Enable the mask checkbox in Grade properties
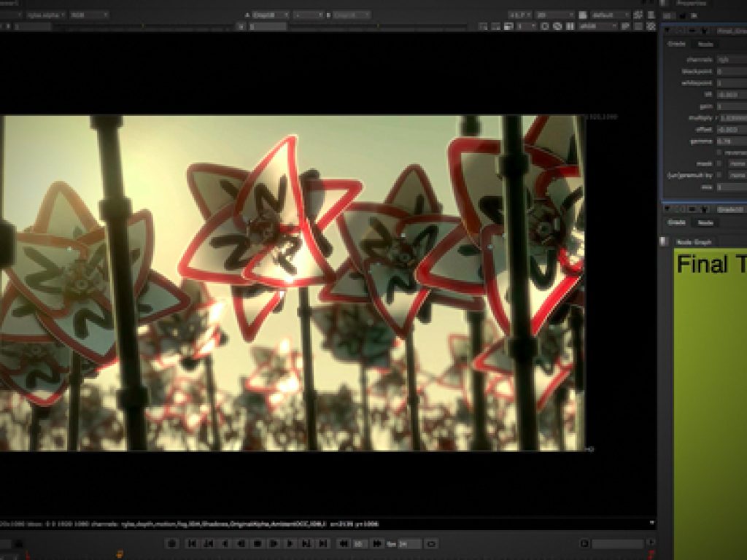This screenshot has width=747, height=560. click(719, 164)
